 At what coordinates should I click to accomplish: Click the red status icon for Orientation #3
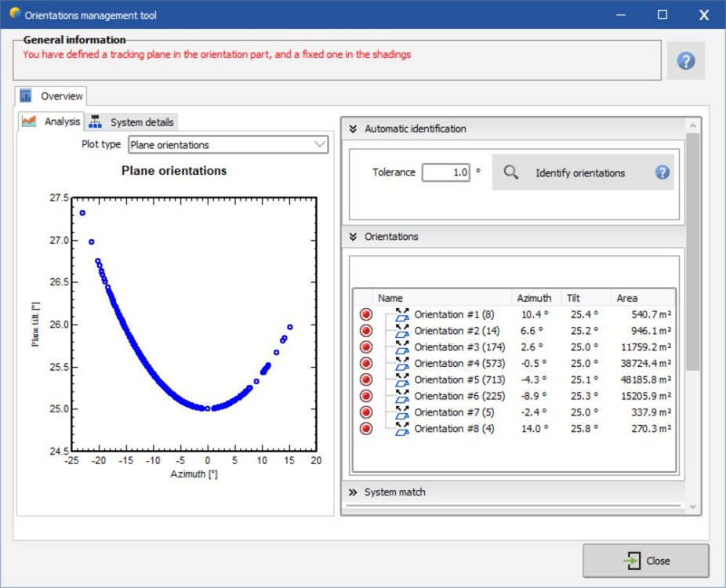tap(366, 347)
